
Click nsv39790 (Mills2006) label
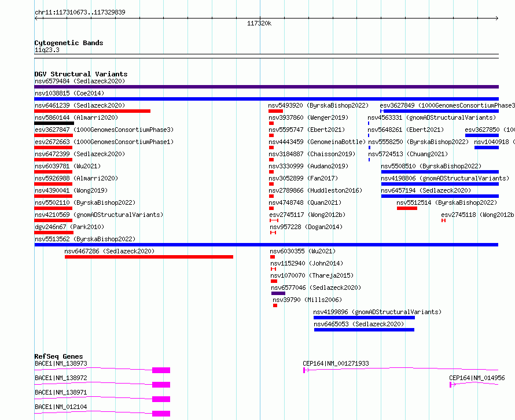tap(307, 300)
